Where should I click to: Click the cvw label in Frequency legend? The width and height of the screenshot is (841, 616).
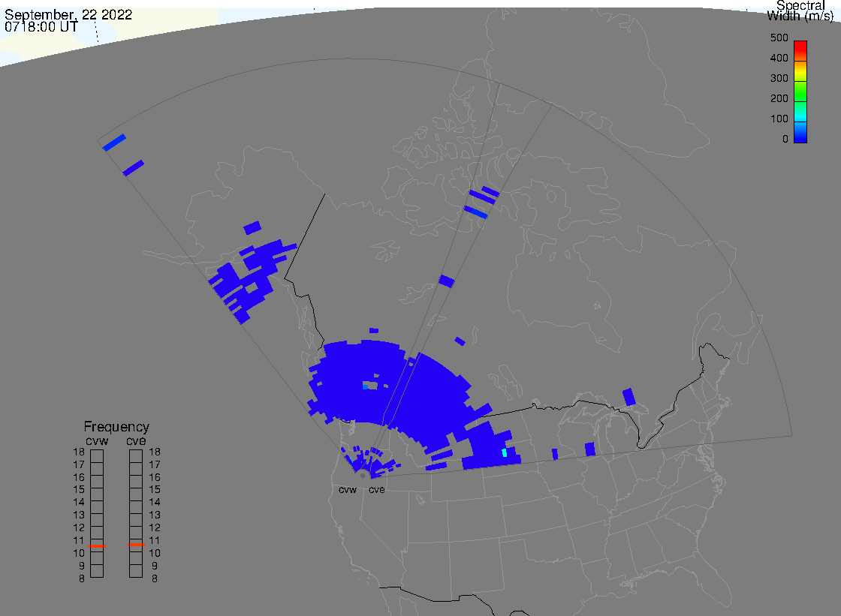[x=97, y=440]
